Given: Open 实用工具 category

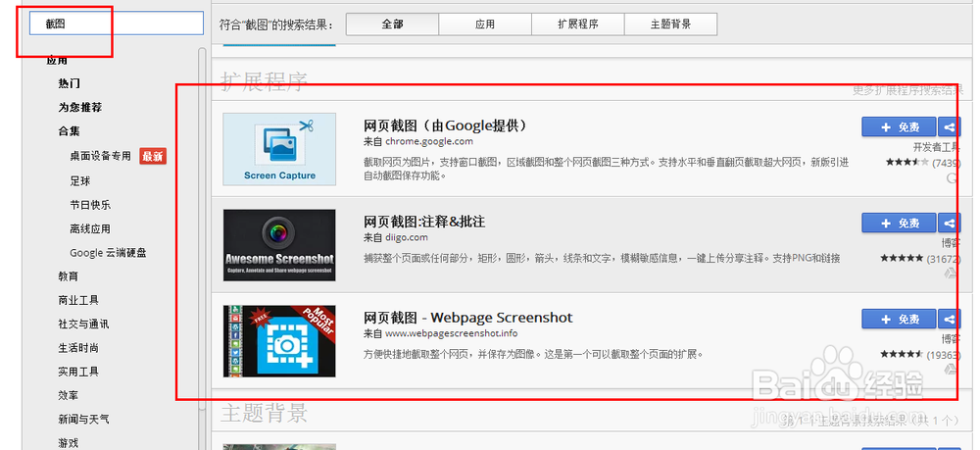Looking at the screenshot, I should (x=78, y=372).
